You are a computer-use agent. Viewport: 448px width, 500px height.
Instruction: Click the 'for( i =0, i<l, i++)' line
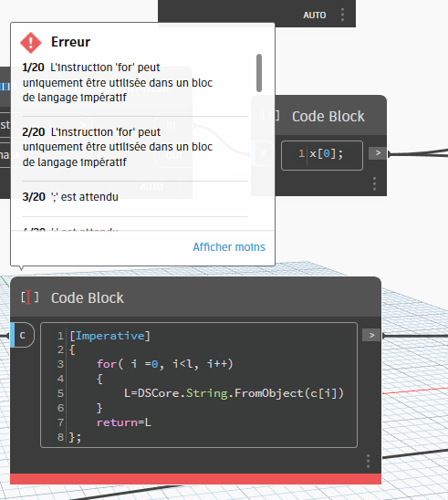pos(165,364)
